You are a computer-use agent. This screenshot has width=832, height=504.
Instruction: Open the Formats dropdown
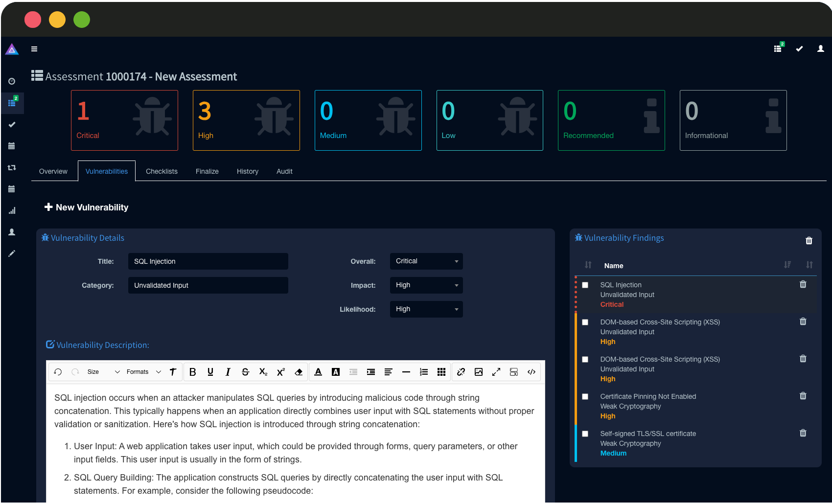click(144, 372)
